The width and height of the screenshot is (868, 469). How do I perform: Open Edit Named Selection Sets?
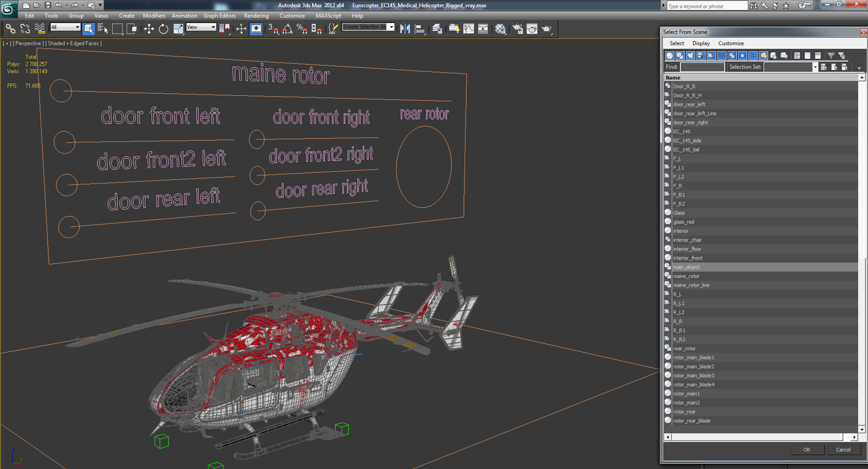[333, 28]
